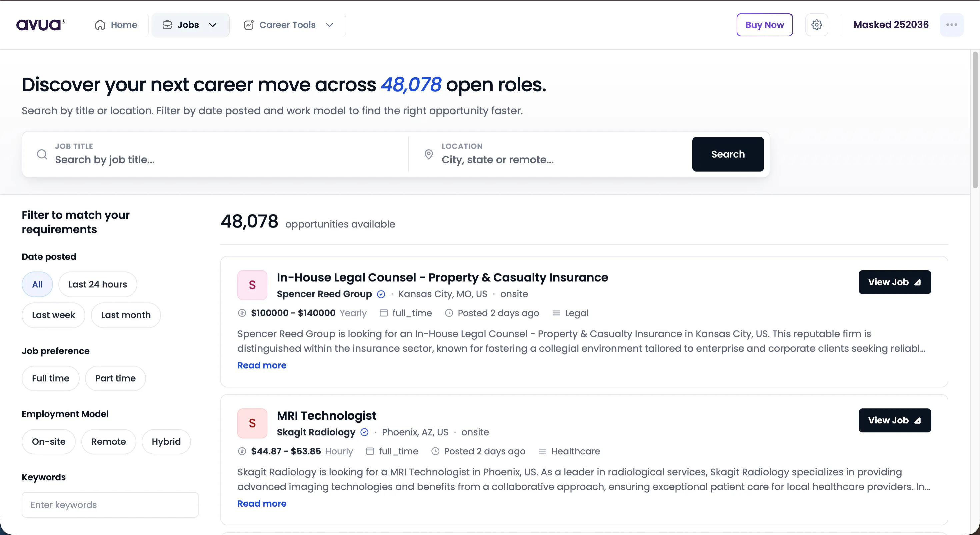The image size is (980, 535).
Task: Click the verified badge next to Spencer Reed Group
Action: tap(381, 294)
